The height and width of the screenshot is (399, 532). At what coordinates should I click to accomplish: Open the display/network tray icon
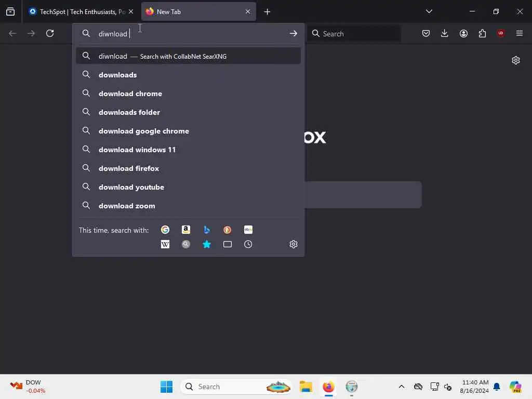[x=434, y=387]
